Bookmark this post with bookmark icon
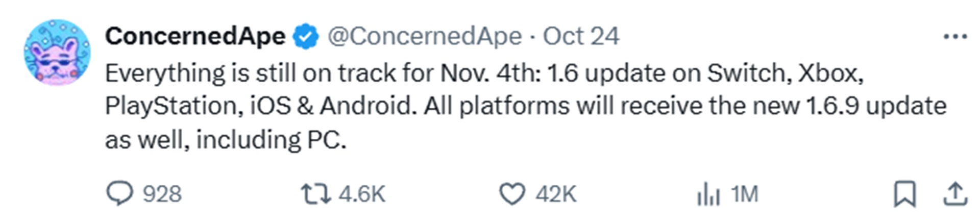 904,194
